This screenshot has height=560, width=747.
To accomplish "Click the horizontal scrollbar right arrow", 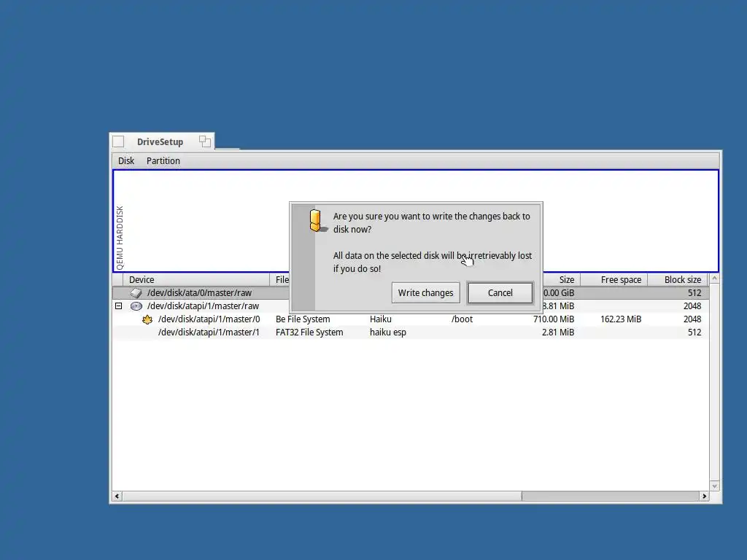I will click(x=704, y=496).
